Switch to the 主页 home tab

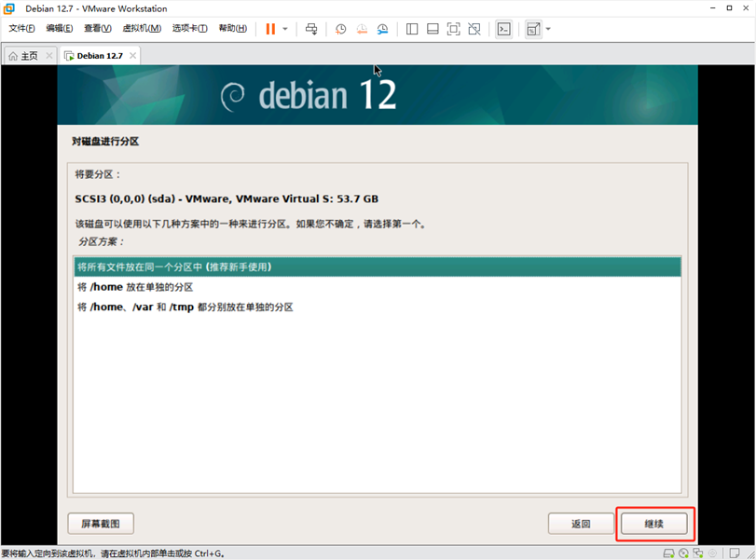29,56
